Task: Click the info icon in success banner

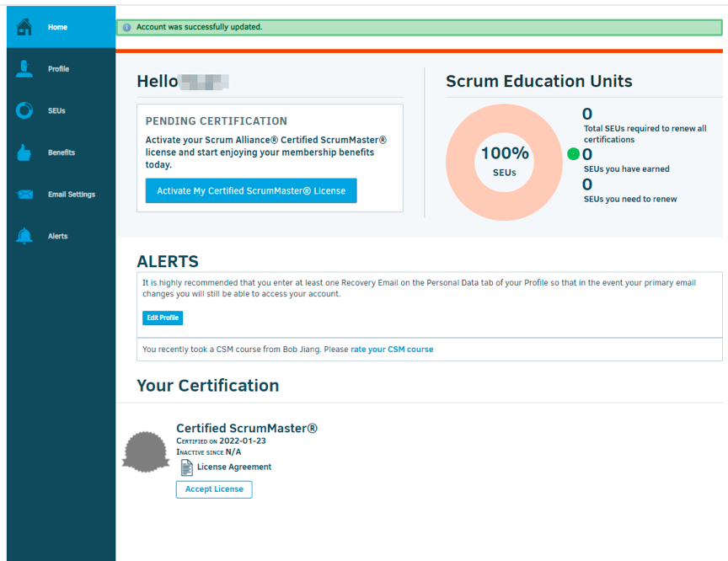Action: click(x=127, y=27)
